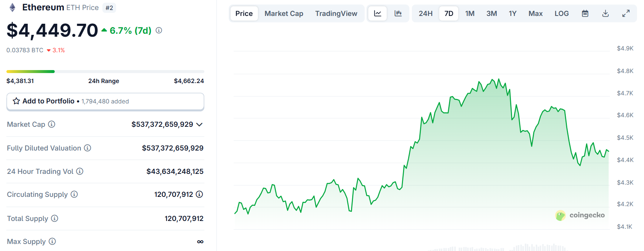Click the Total Supply 120,707,912 value
The width and height of the screenshot is (644, 251).
tap(184, 218)
